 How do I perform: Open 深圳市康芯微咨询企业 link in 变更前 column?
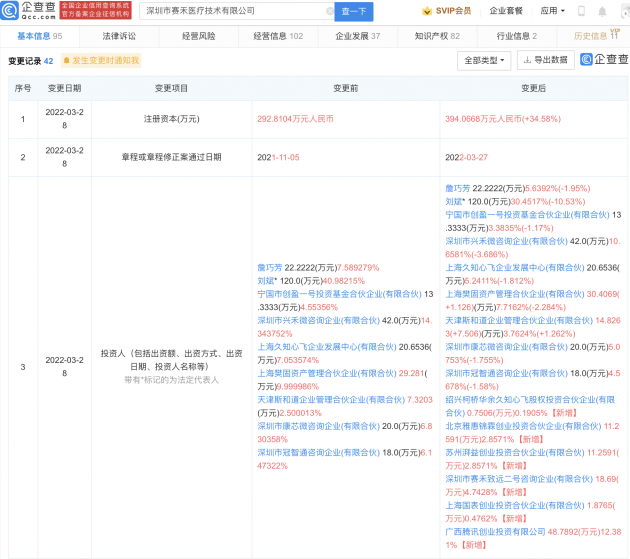pos(319,426)
